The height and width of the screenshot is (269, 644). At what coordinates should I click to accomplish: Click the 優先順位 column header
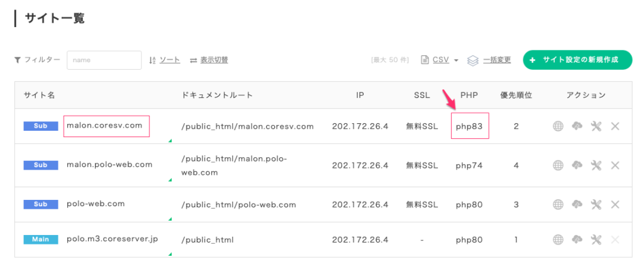(516, 96)
